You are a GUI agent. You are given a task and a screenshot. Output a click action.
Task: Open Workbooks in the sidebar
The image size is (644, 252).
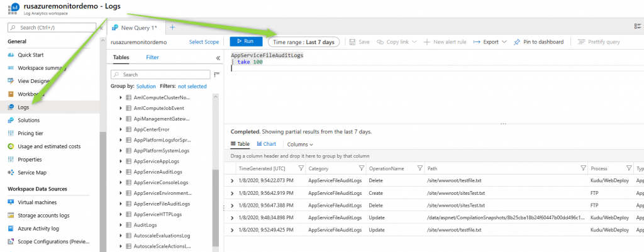click(31, 94)
